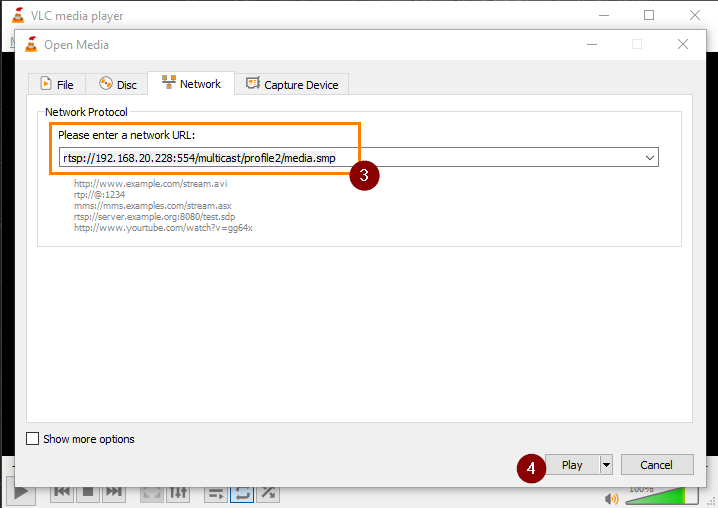Switch to the Disc tab
The image size is (718, 508).
click(117, 84)
